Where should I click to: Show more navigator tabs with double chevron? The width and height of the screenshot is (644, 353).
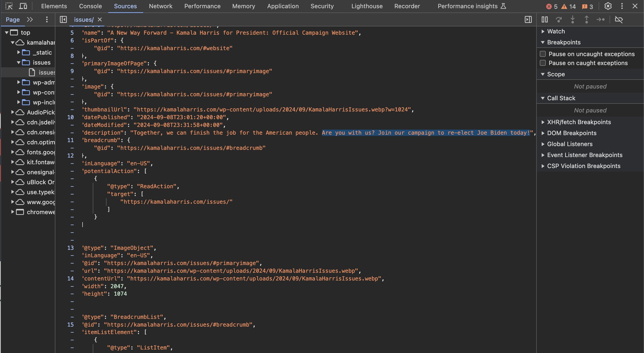(x=30, y=19)
